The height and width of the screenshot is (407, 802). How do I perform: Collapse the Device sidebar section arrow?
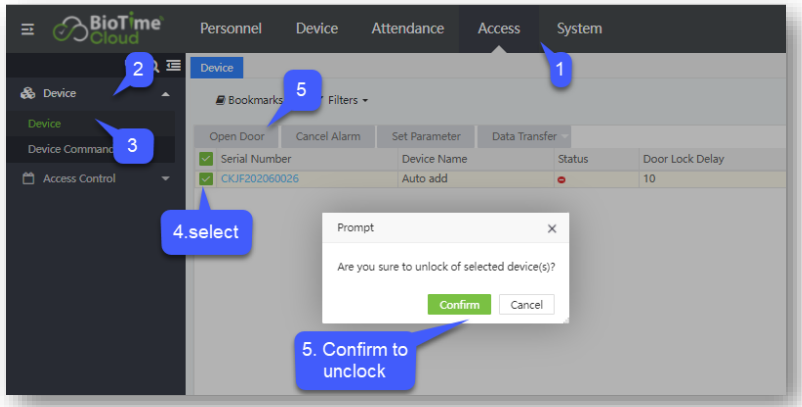click(x=165, y=94)
